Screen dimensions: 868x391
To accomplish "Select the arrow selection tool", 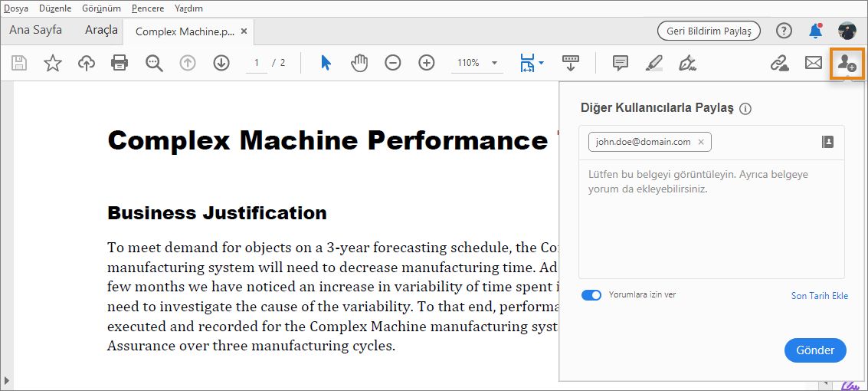I will coord(326,63).
